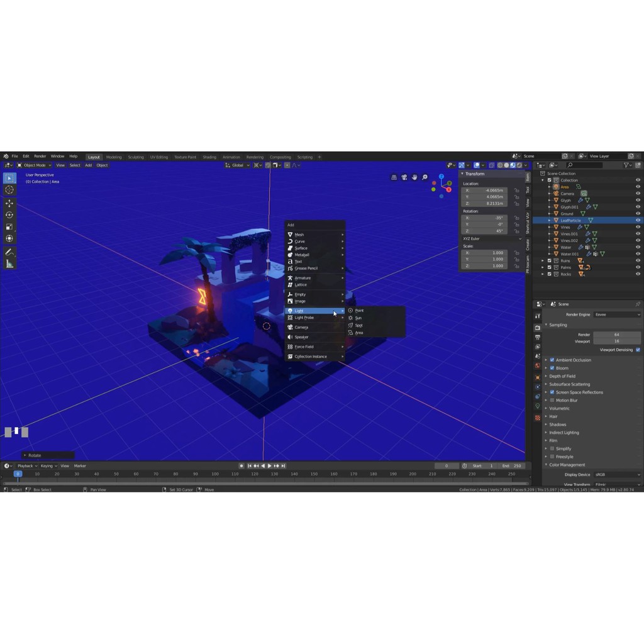Select the Camera object in outliner
This screenshot has width=644, height=644.
[567, 194]
